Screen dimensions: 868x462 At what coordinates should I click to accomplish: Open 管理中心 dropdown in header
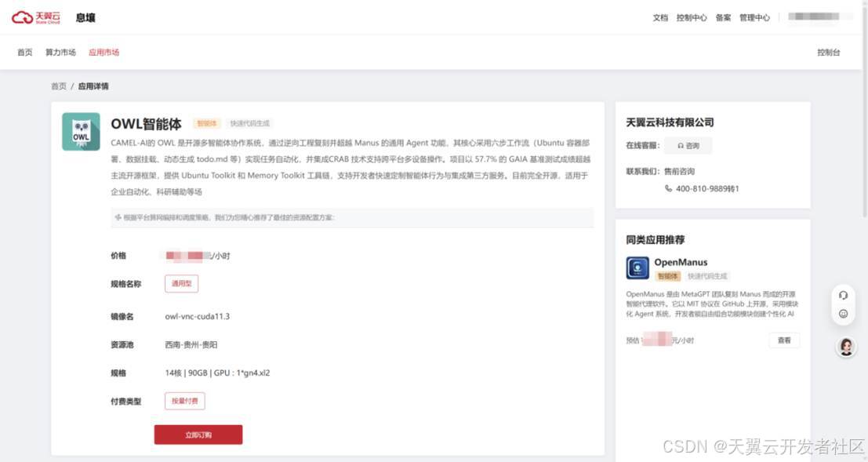pos(754,17)
